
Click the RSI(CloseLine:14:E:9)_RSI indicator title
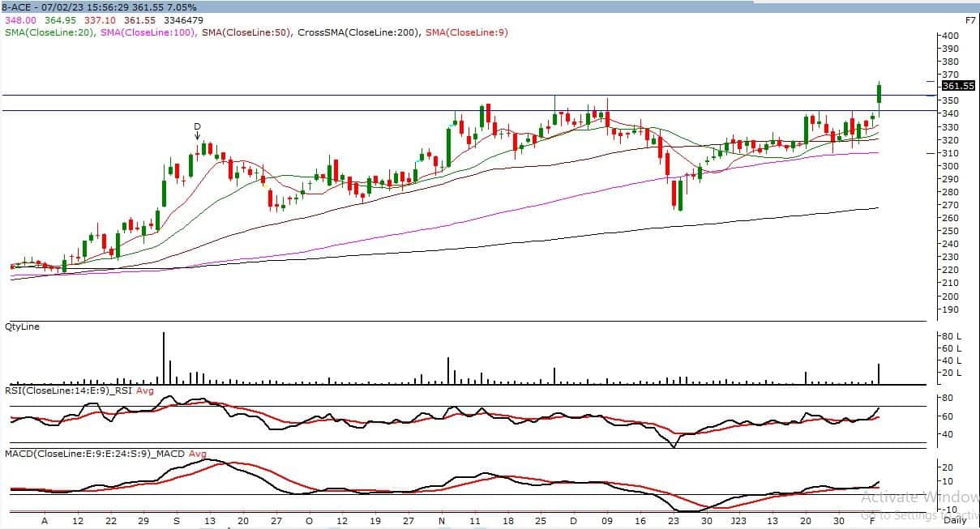[x=68, y=390]
